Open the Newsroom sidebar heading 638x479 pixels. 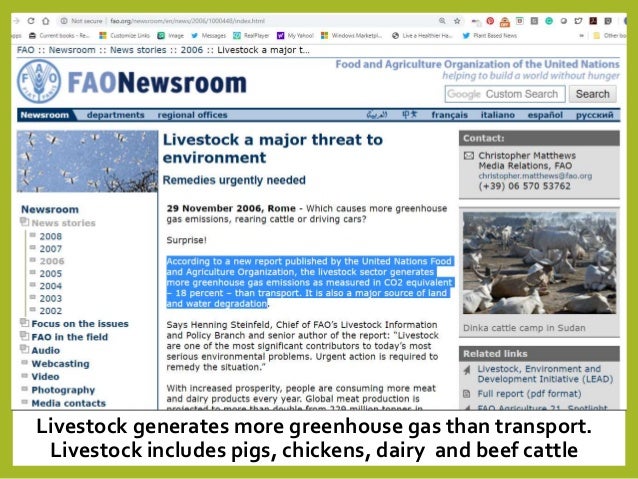[50, 210]
